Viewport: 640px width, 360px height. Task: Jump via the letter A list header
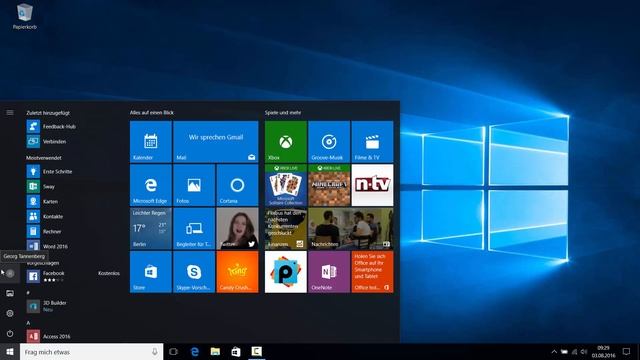click(x=28, y=322)
